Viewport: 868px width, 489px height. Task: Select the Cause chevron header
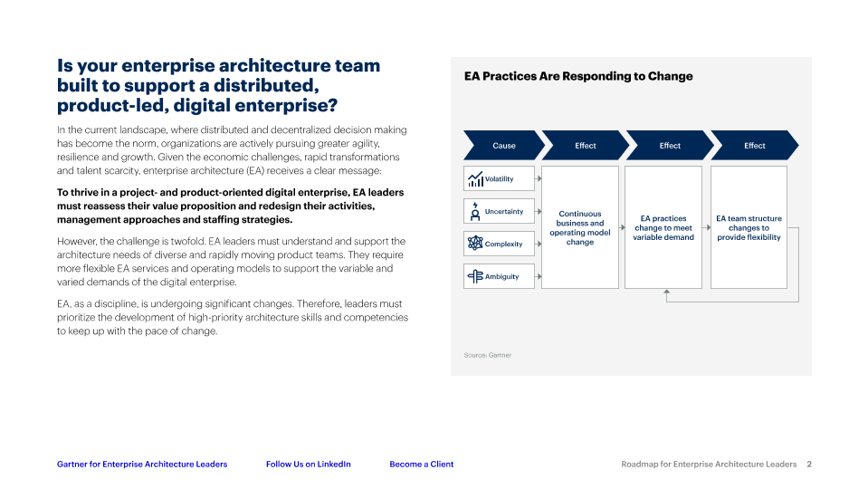503,145
